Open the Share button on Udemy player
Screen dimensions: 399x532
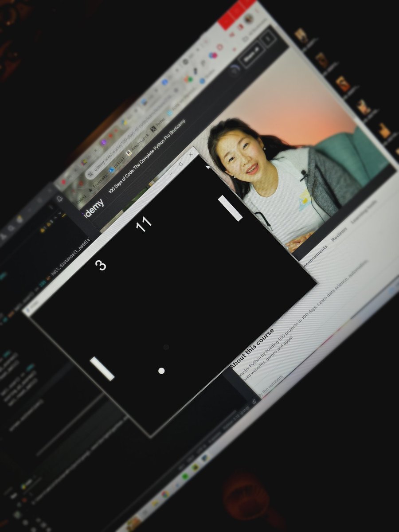coord(253,55)
